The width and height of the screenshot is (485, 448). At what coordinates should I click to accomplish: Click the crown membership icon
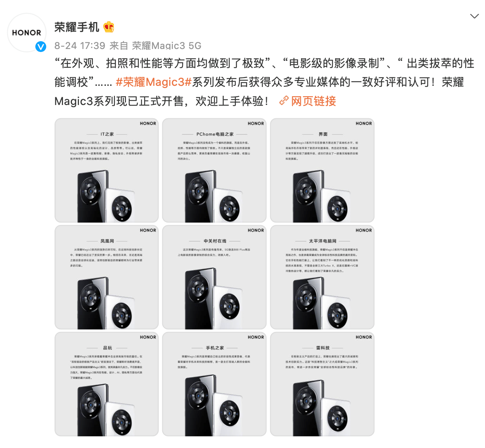109,27
